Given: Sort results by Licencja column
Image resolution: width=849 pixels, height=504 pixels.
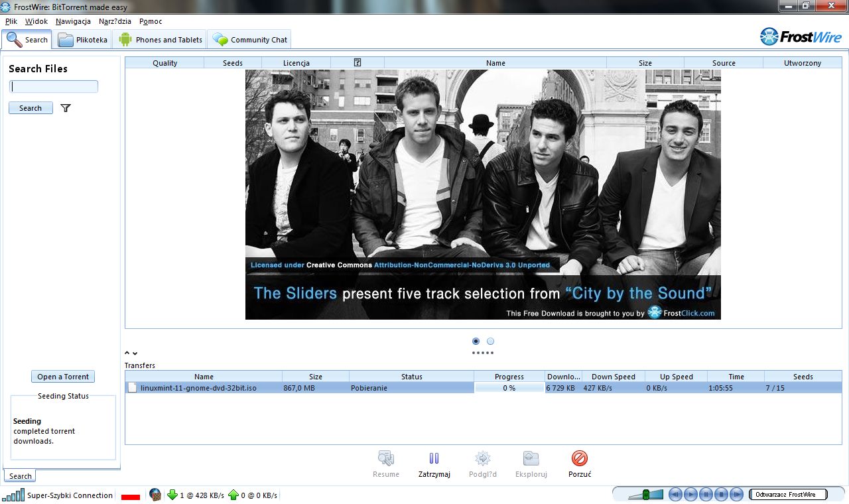Looking at the screenshot, I should [x=296, y=63].
